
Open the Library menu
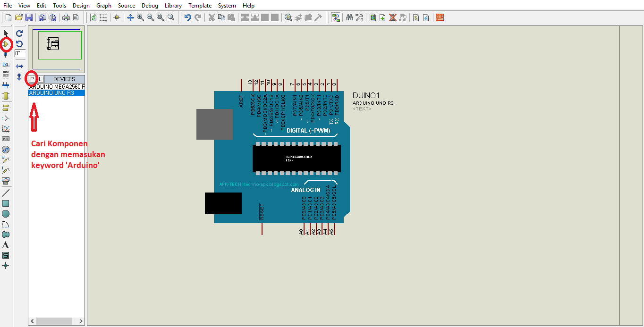tap(173, 6)
